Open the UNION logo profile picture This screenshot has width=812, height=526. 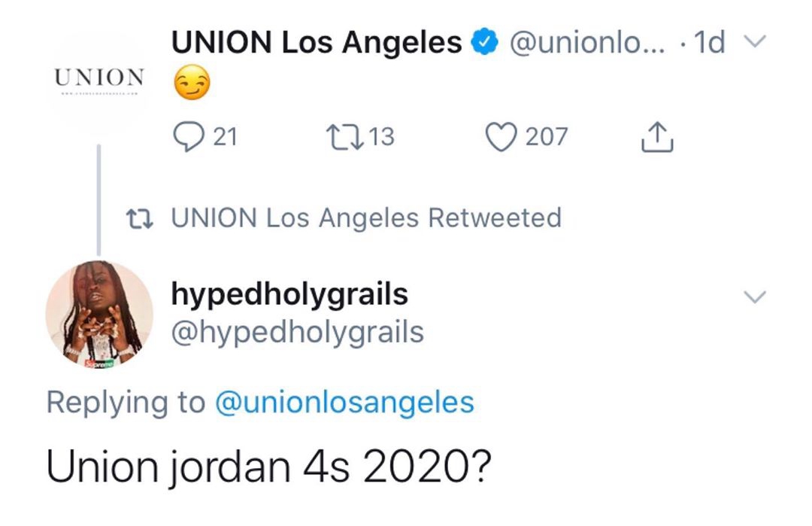(x=99, y=78)
